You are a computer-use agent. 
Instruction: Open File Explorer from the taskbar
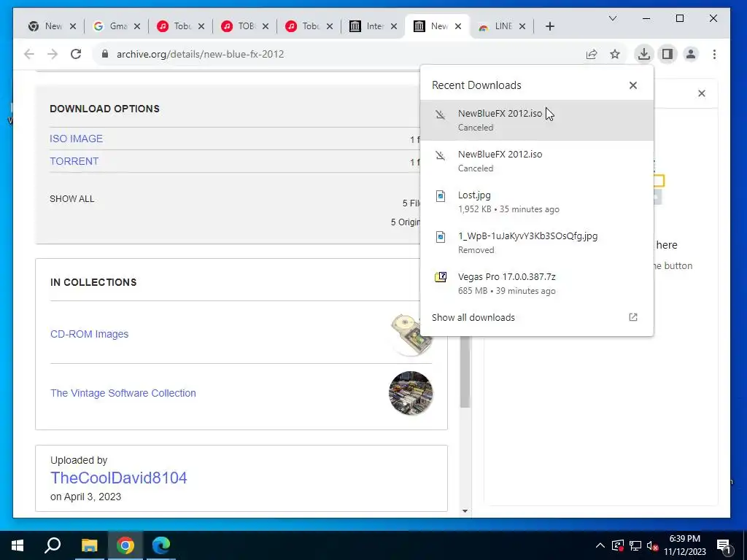click(89, 545)
